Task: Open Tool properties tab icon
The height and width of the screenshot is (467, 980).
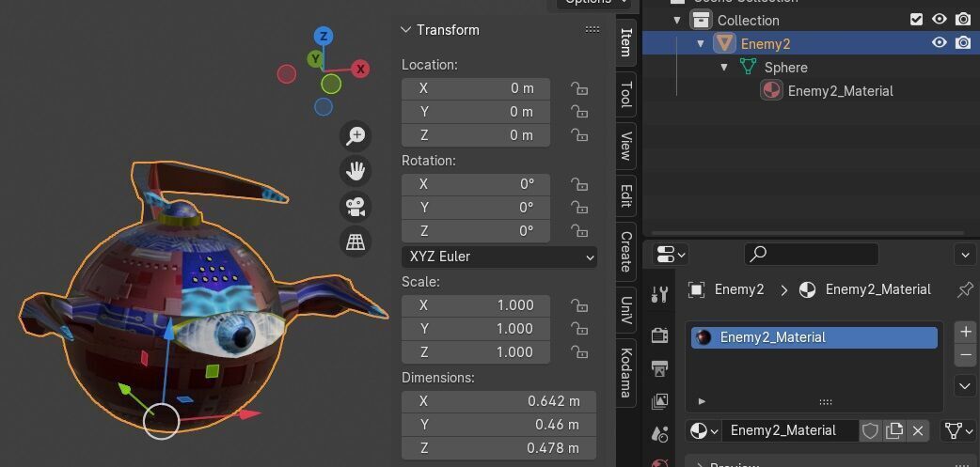Action: tap(659, 293)
